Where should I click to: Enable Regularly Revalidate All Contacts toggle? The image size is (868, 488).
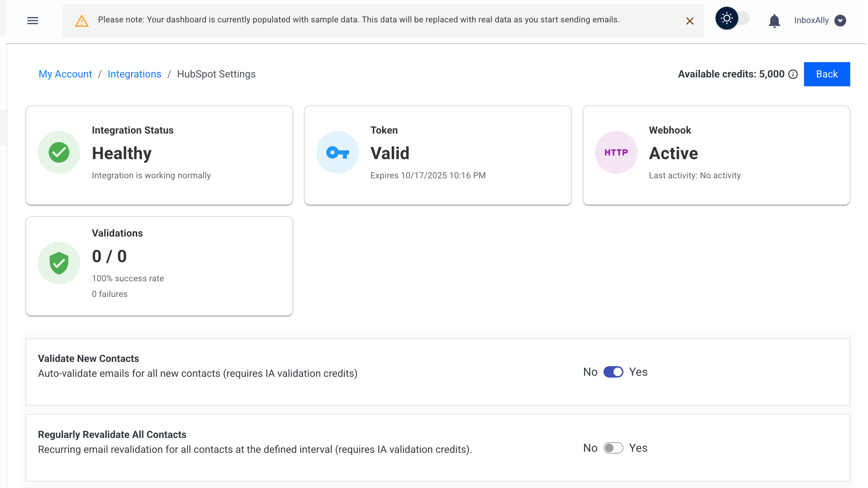[x=613, y=448]
